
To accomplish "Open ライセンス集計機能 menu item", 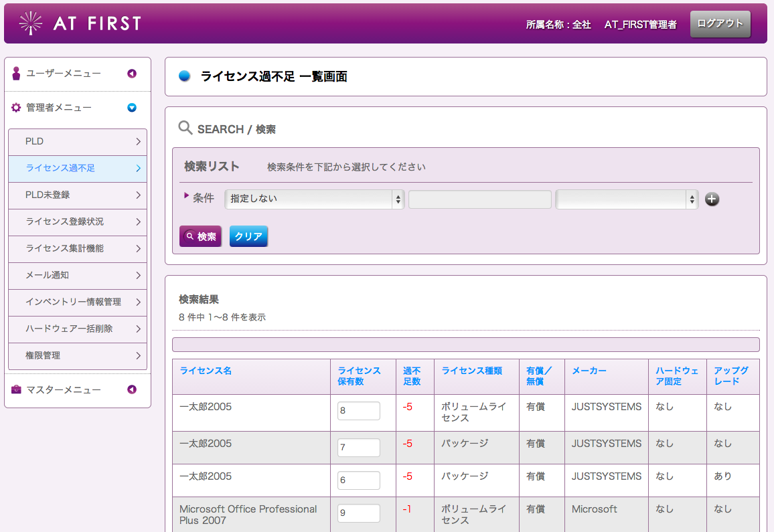I will [78, 248].
